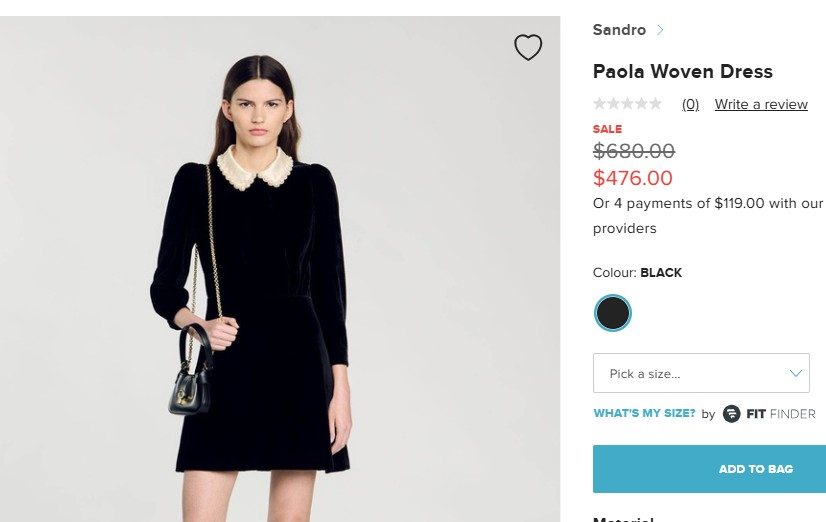Open the Sandro brand page link

pos(619,29)
